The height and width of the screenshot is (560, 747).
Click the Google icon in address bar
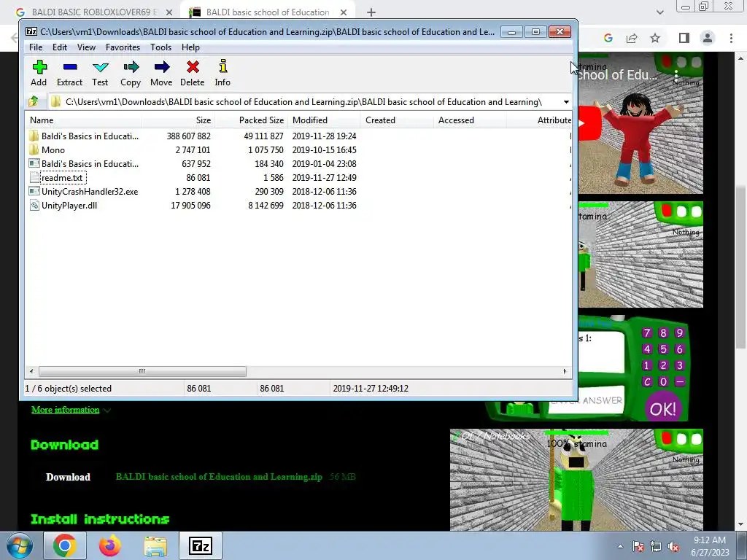pyautogui.click(x=608, y=38)
